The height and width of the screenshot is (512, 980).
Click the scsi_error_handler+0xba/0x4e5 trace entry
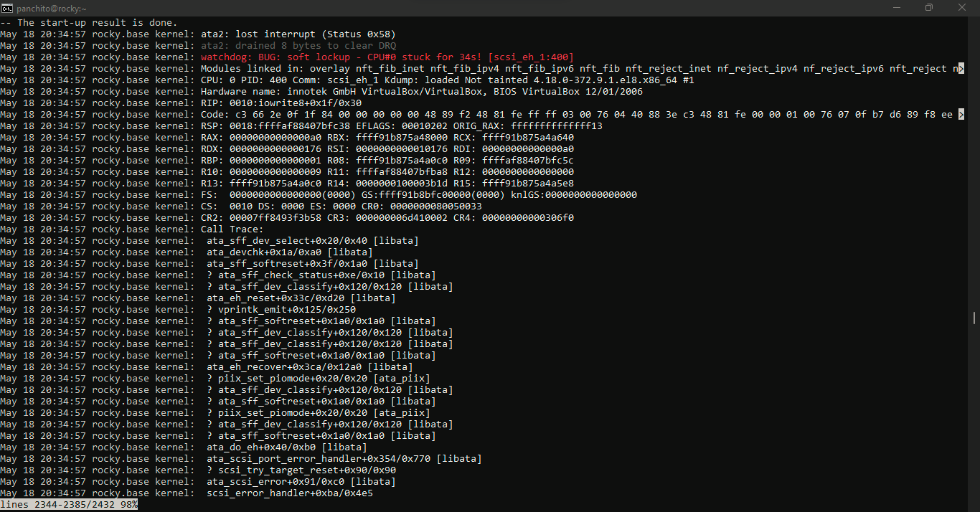tap(290, 493)
